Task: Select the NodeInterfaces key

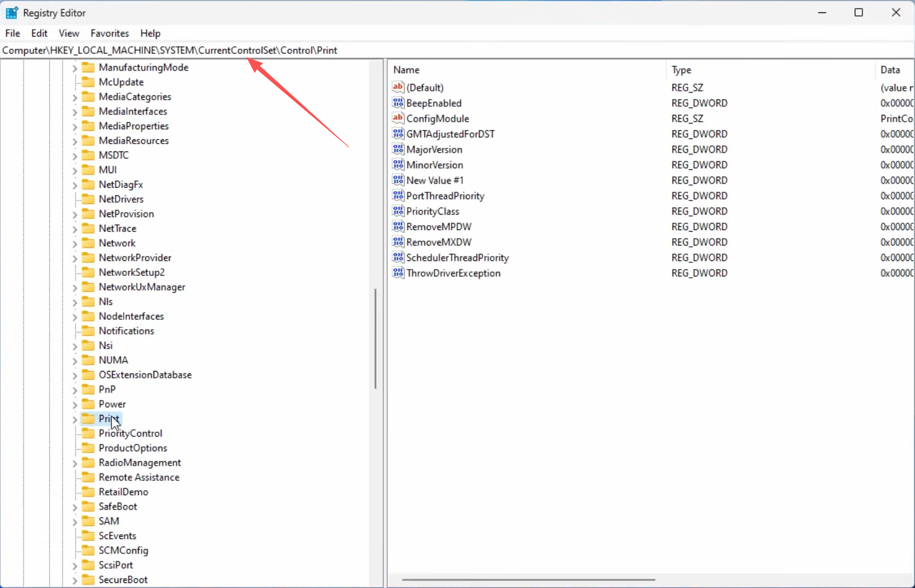Action: point(131,316)
